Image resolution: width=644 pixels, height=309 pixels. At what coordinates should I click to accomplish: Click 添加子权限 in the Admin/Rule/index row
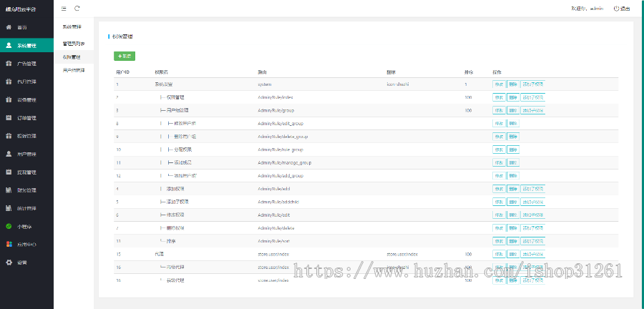[532, 97]
